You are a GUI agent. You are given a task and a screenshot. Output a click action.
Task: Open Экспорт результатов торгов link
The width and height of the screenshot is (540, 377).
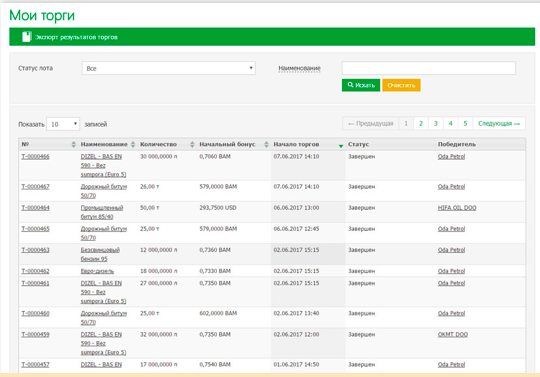point(76,37)
